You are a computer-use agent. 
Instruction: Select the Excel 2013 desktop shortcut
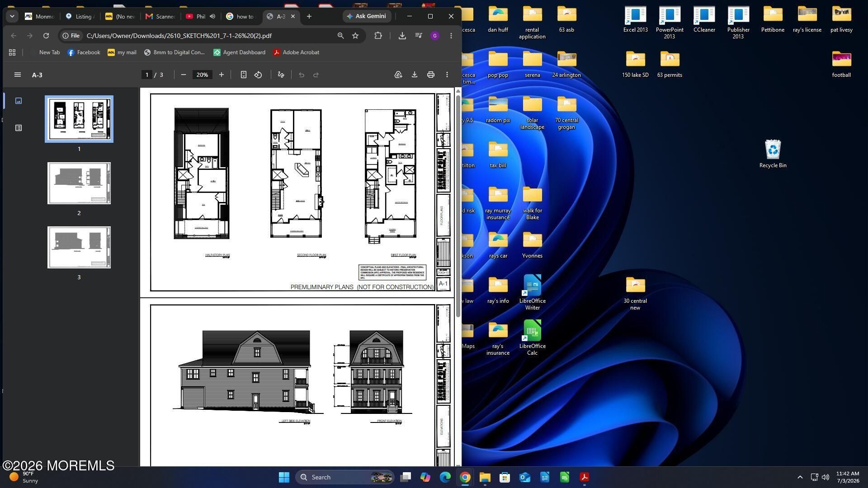tap(635, 20)
